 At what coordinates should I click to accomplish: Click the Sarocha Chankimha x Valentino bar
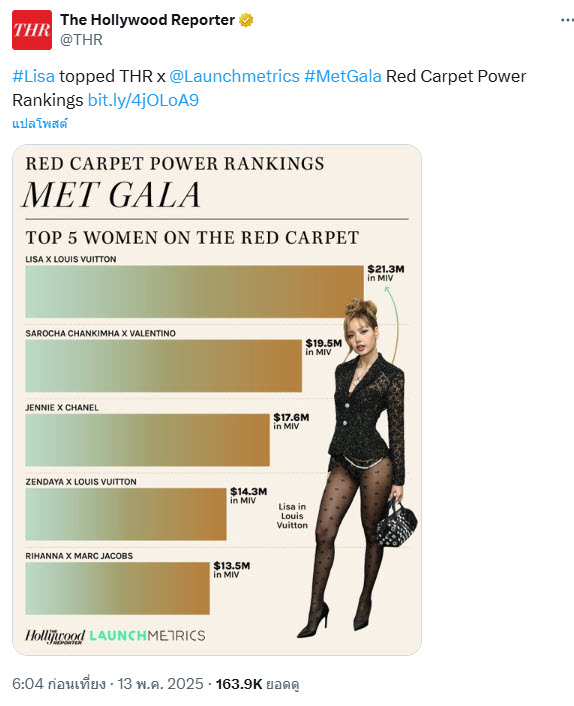coord(163,366)
